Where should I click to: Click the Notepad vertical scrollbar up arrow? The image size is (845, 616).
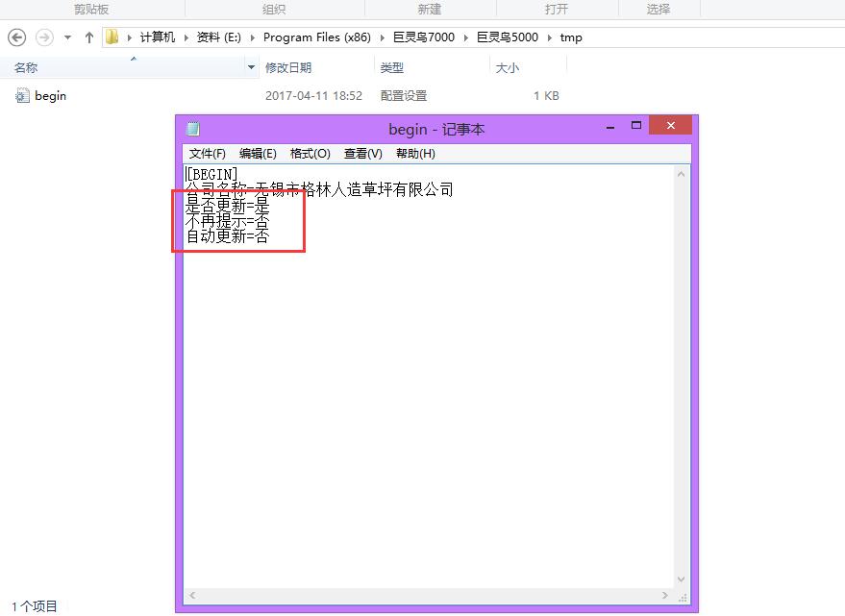(x=682, y=174)
